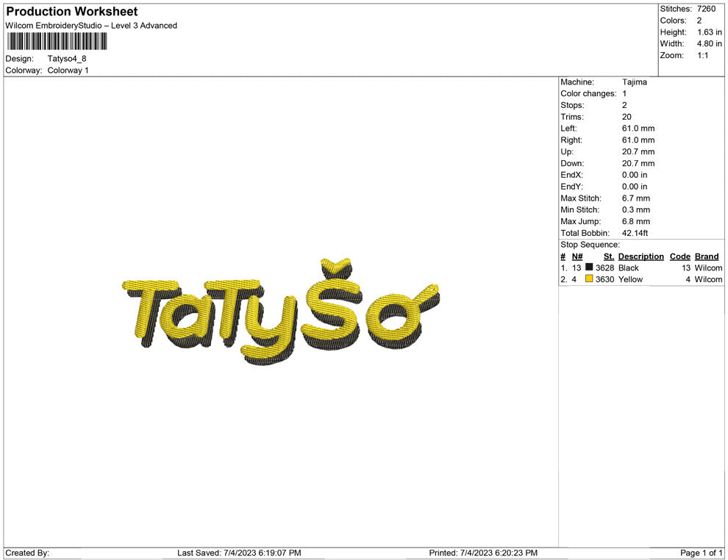Click the 'Color changes:' label
This screenshot has width=728, height=560.
[588, 93]
